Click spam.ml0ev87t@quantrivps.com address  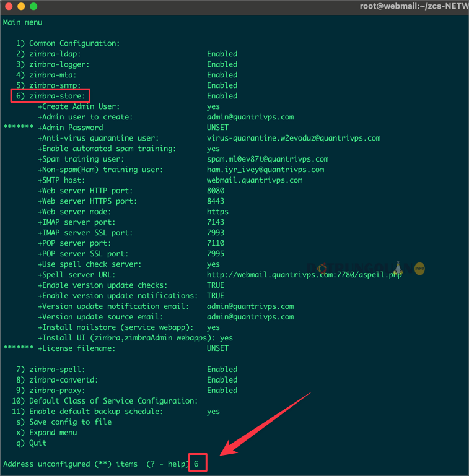[x=268, y=159]
